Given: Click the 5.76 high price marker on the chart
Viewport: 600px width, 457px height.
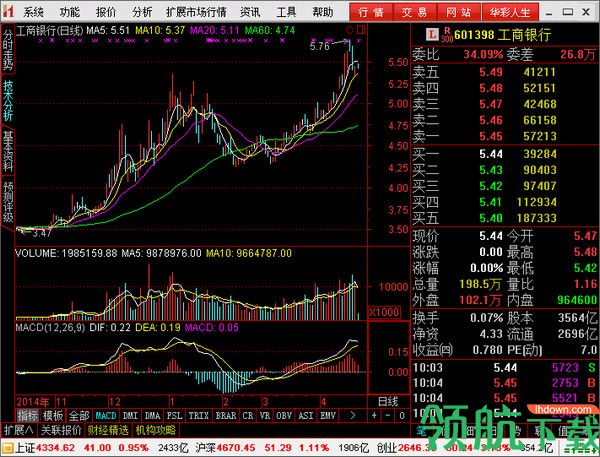Looking at the screenshot, I should (319, 46).
